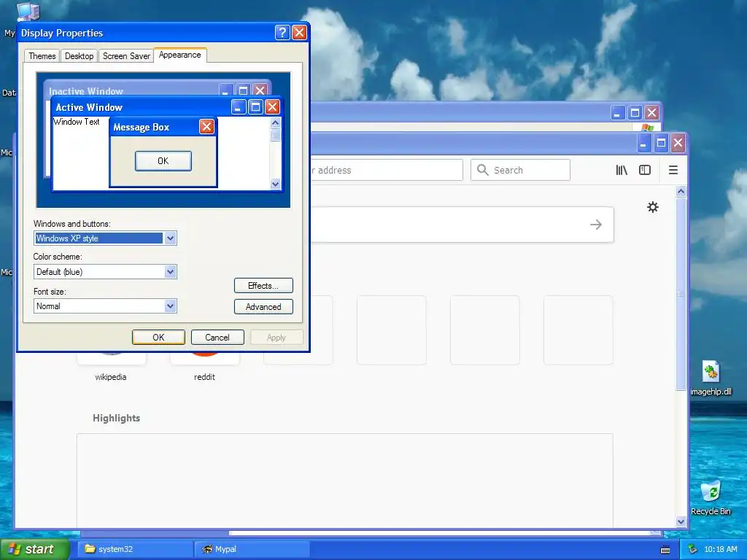Image resolution: width=747 pixels, height=560 pixels.
Task: Click the last empty top site tile
Action: [x=578, y=330]
